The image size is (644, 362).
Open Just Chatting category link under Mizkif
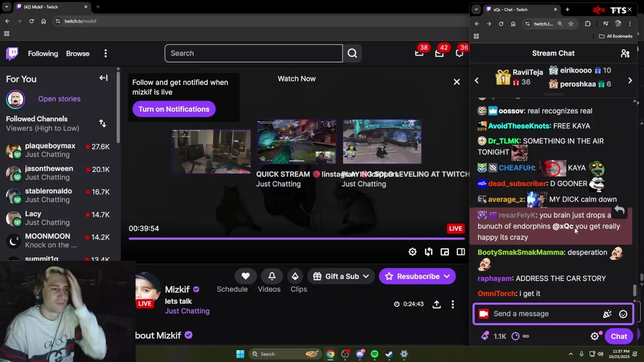coord(187,311)
